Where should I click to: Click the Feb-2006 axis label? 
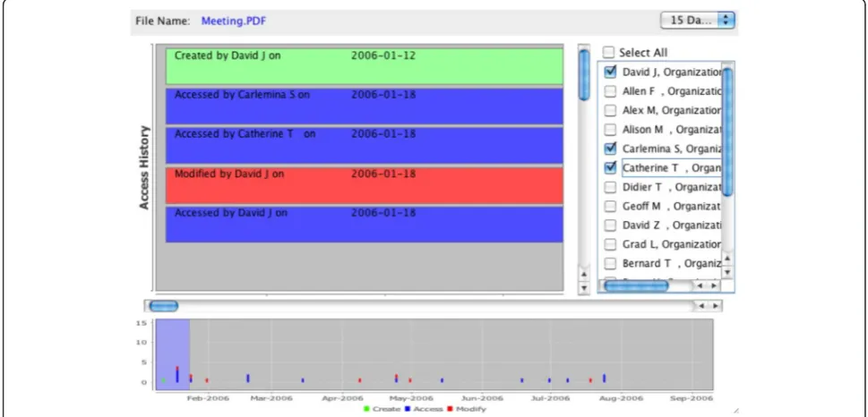point(208,398)
